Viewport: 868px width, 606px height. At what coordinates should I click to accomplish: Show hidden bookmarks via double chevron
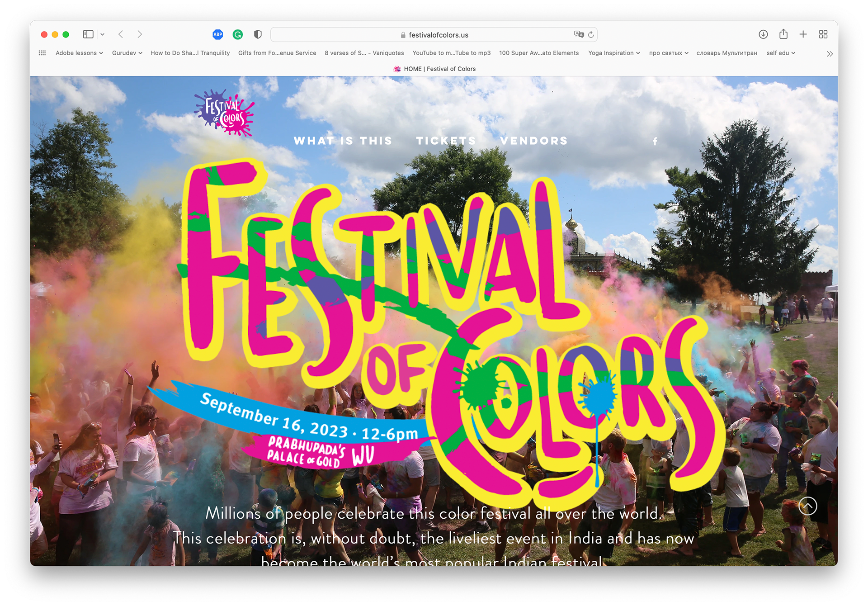point(830,54)
